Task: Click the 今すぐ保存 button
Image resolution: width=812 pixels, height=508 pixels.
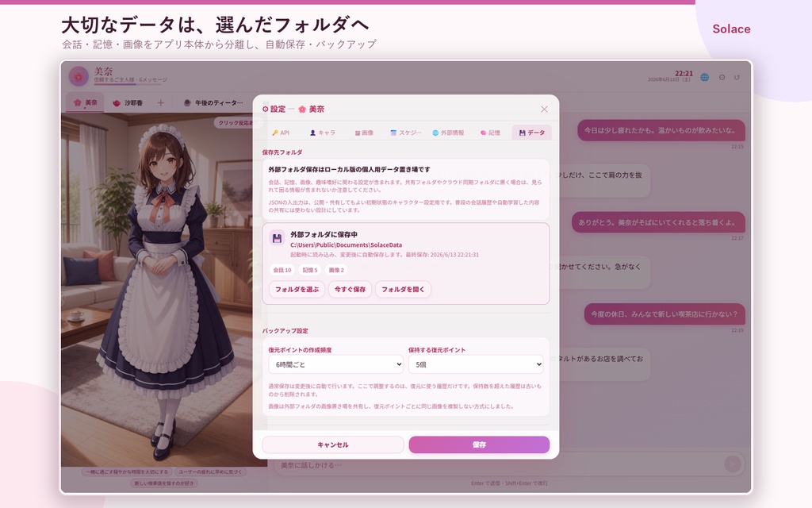Action: (350, 289)
